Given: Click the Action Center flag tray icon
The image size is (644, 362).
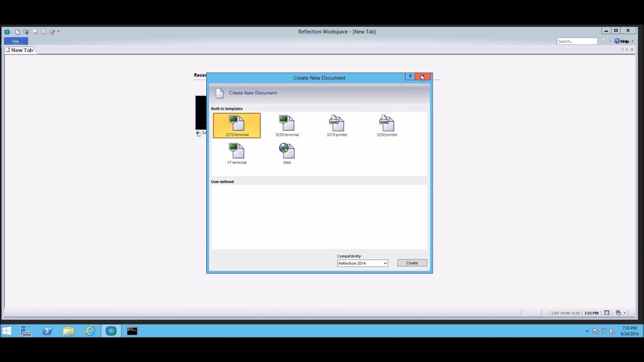Looking at the screenshot, I should (596, 331).
